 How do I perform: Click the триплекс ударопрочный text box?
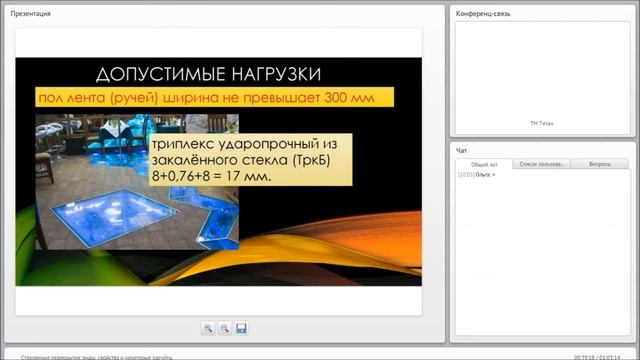point(250,160)
